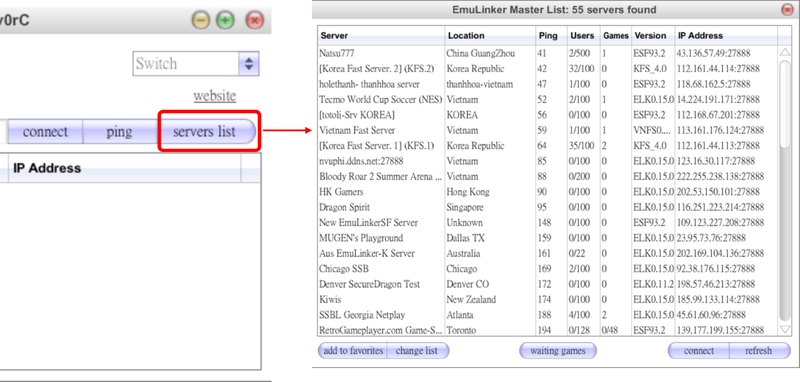Click the ELK0.11.2 version cell
The height and width of the screenshot is (382, 800).
coord(654,284)
